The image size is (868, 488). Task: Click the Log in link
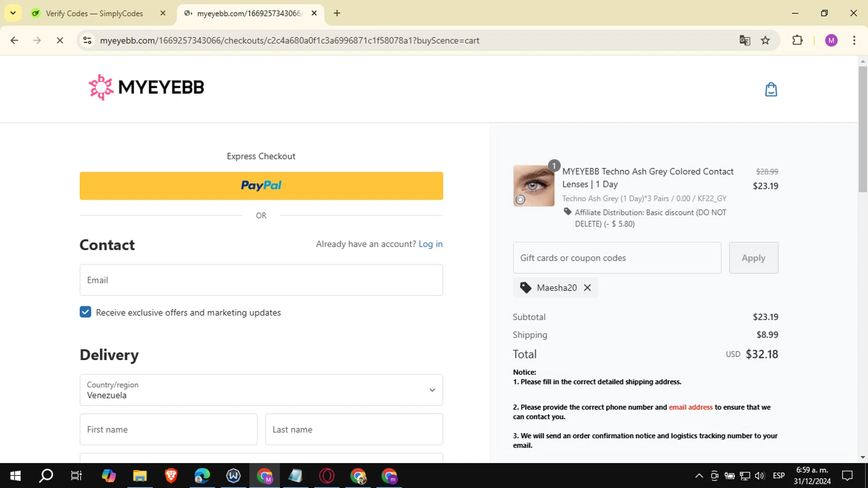[x=431, y=244]
